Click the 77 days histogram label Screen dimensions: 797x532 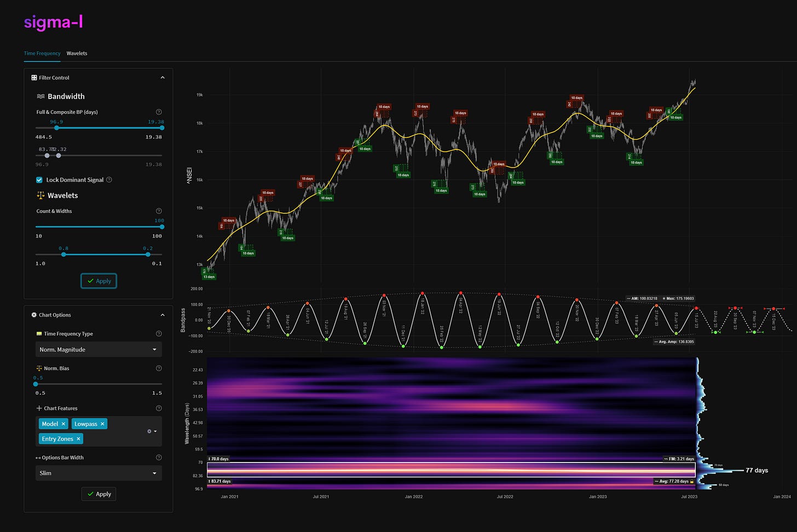tap(757, 470)
